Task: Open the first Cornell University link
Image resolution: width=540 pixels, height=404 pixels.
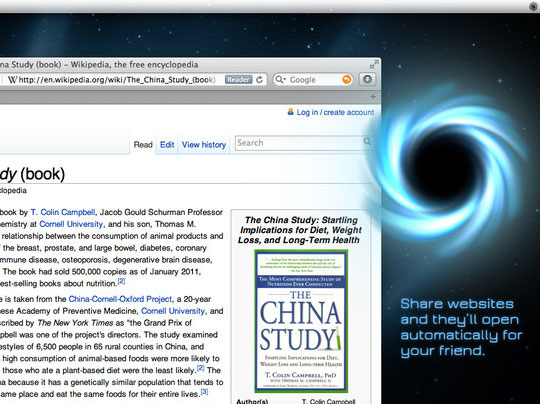Action: coord(71,224)
